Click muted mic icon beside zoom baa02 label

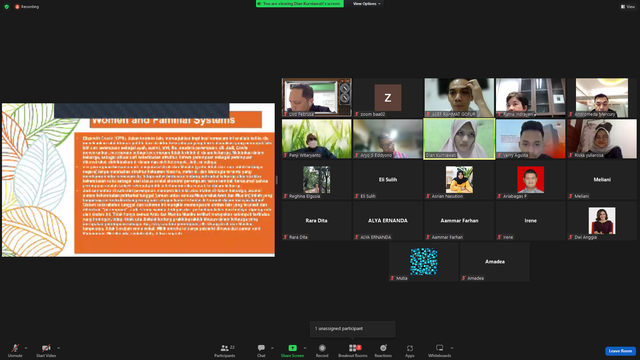[x=356, y=114]
